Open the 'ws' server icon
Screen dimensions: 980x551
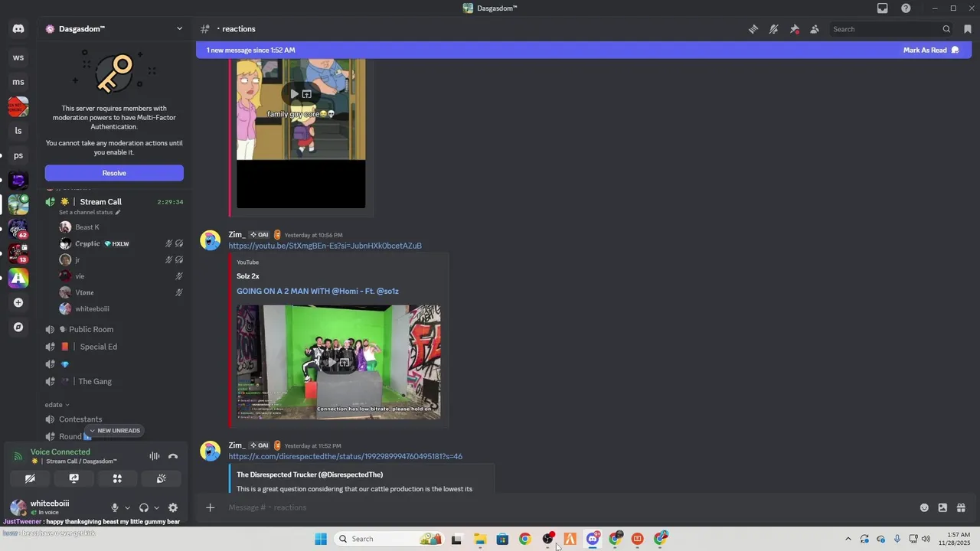18,57
